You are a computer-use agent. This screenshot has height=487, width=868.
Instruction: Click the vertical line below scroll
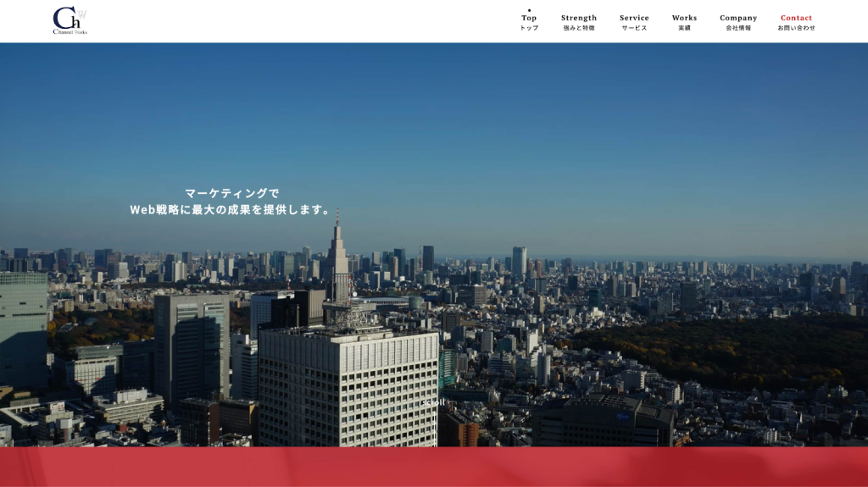[x=434, y=428]
